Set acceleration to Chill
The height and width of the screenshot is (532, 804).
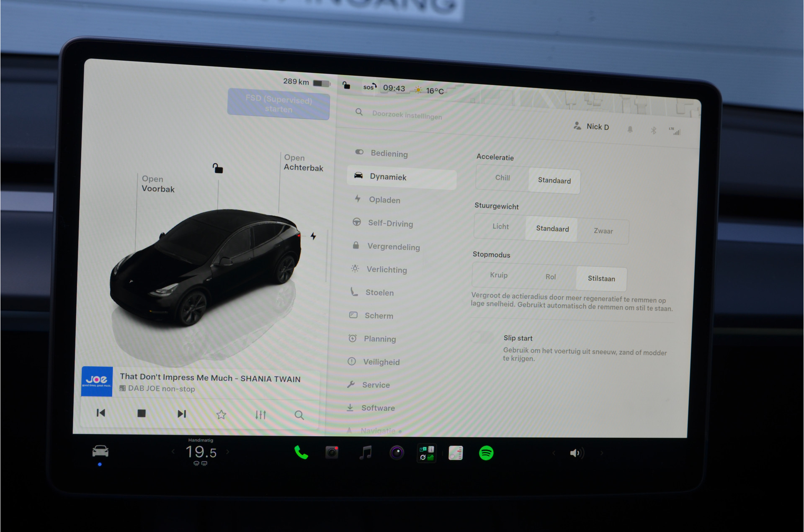coord(502,178)
